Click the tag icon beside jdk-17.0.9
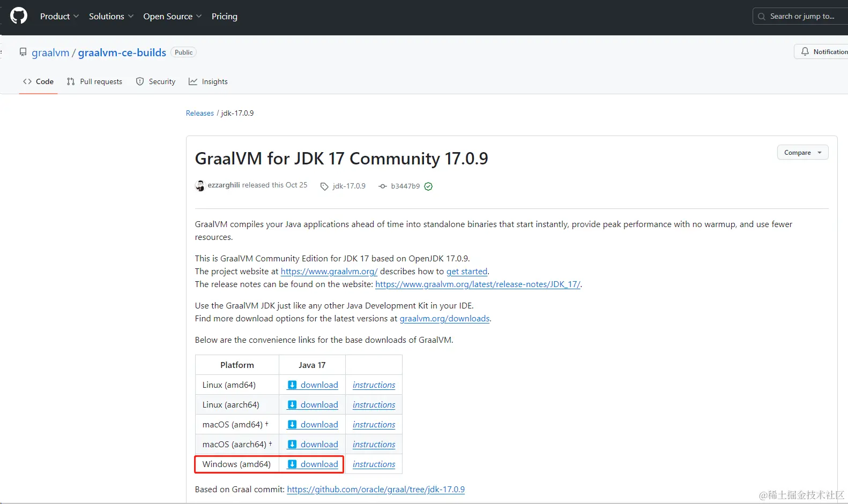The image size is (848, 504). click(x=324, y=186)
